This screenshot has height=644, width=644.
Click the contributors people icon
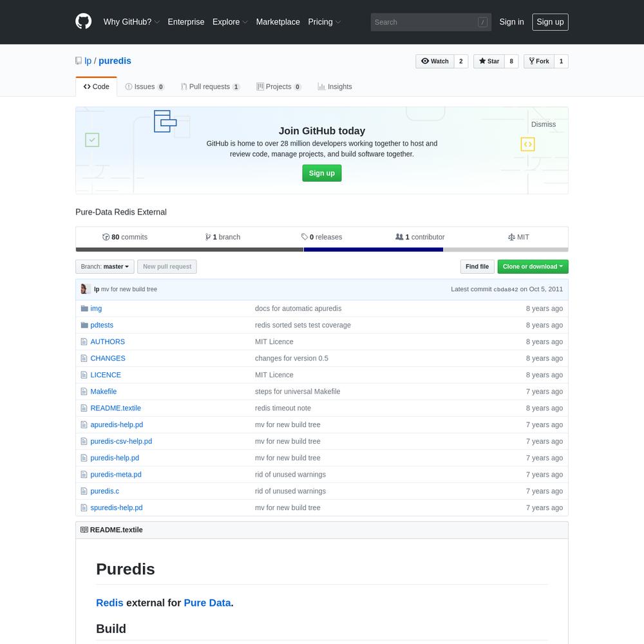tap(399, 237)
